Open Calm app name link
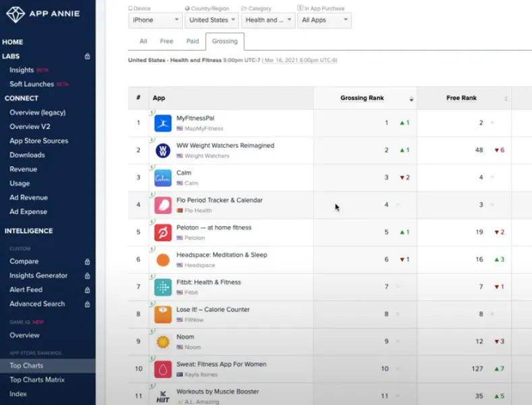The image size is (532, 405). [184, 173]
